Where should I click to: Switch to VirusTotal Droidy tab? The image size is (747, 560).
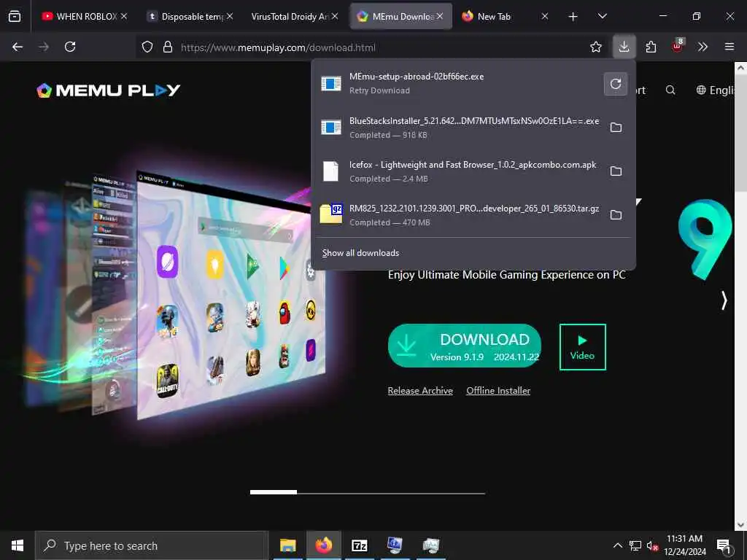coord(295,17)
